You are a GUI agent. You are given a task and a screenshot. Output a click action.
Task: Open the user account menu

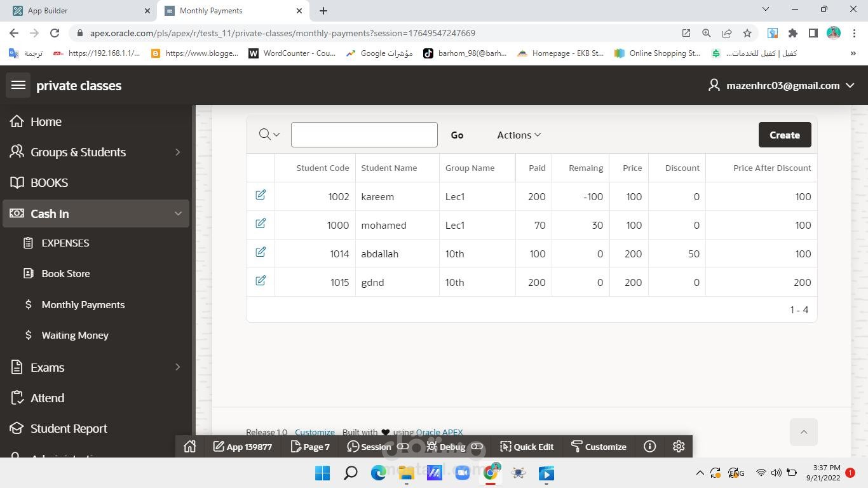(x=782, y=85)
